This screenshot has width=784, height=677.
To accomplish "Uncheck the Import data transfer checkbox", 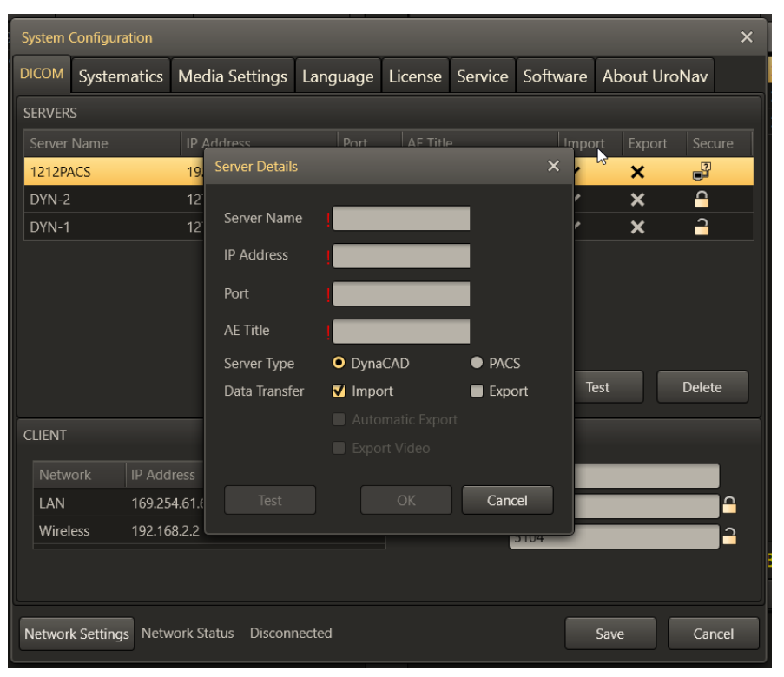I will [x=339, y=391].
